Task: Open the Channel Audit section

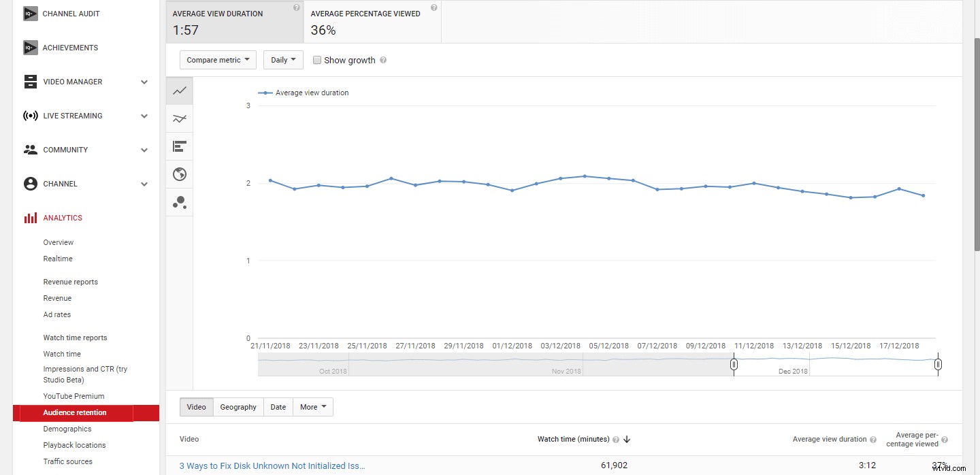Action: pyautogui.click(x=71, y=13)
